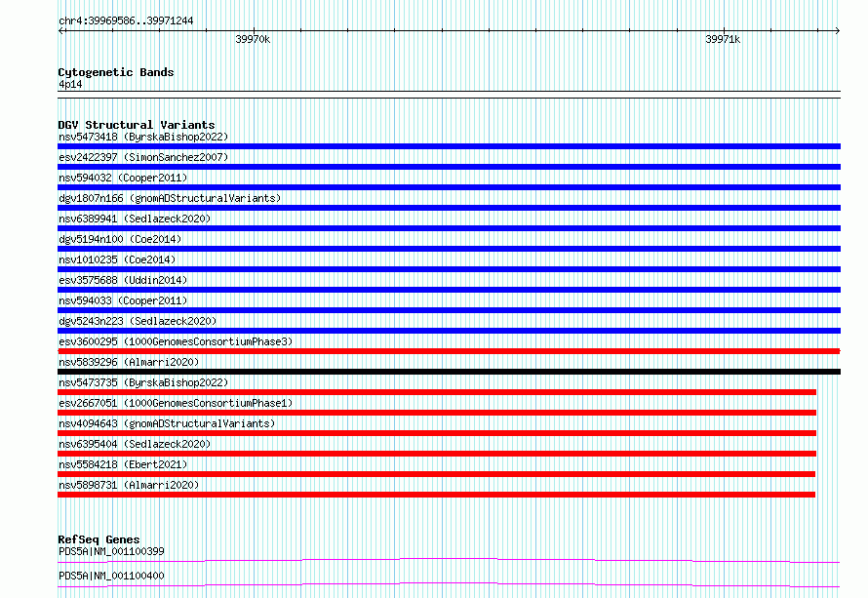Click esv3600295 (1000GenomesConsortiumPhase3) label
Image resolution: width=868 pixels, height=598 pixels.
(176, 341)
